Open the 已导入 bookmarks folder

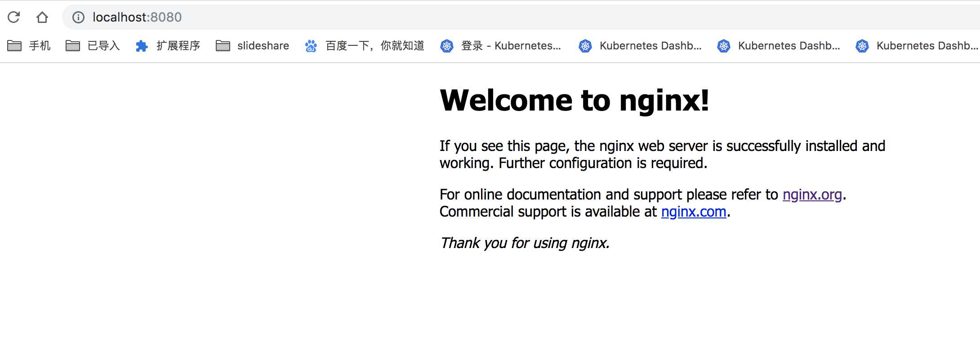pos(93,46)
